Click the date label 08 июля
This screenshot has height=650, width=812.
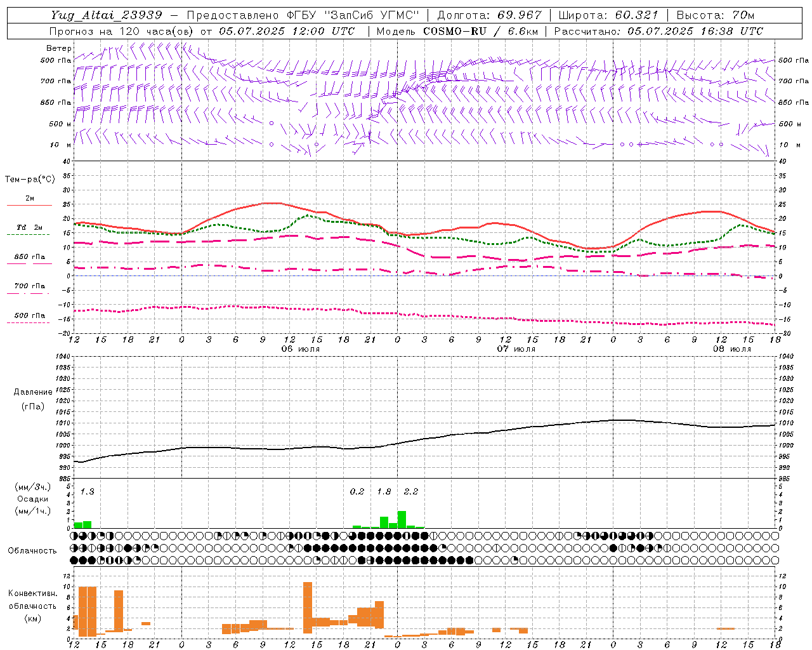coord(731,349)
